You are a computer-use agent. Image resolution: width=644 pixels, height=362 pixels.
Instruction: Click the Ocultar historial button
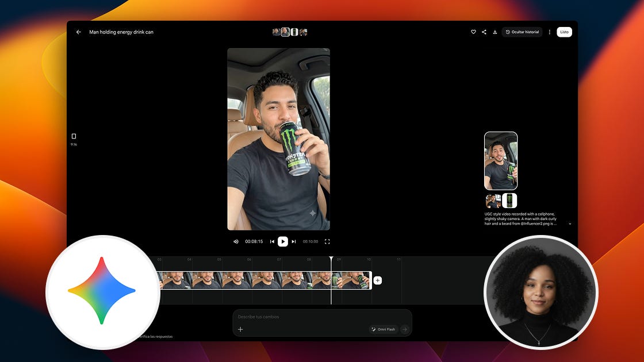click(522, 32)
